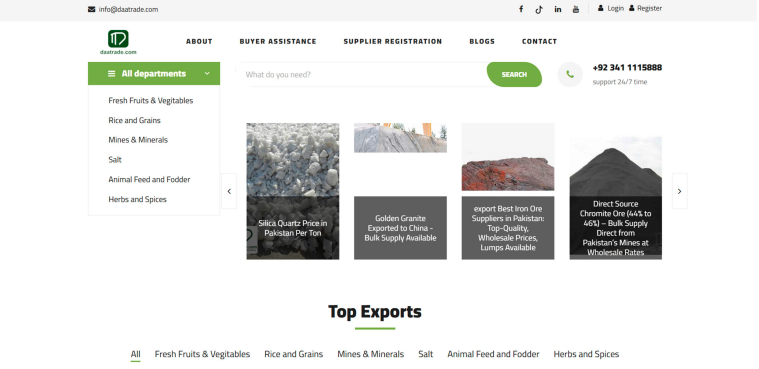This screenshot has height=369, width=759.
Task: Open the LinkedIn social icon
Action: click(558, 9)
